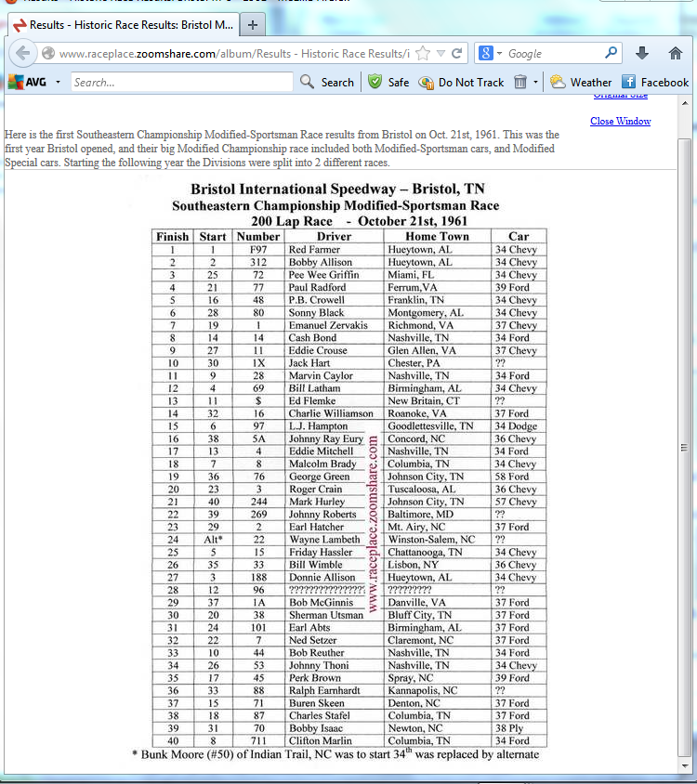This screenshot has height=784, width=697.
Task: Open the Facebook toolbar shortcut
Action: pyautogui.click(x=655, y=82)
